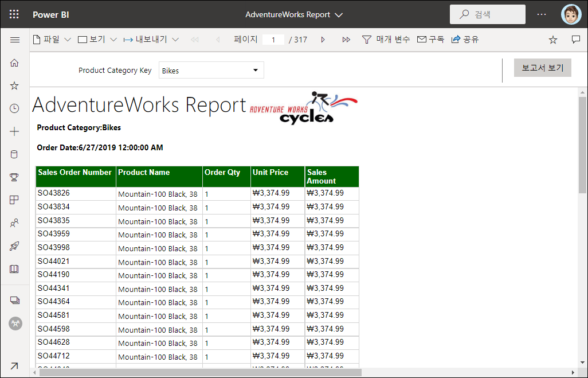588x378 pixels.
Task: Open the 파일 menu
Action: click(52, 40)
